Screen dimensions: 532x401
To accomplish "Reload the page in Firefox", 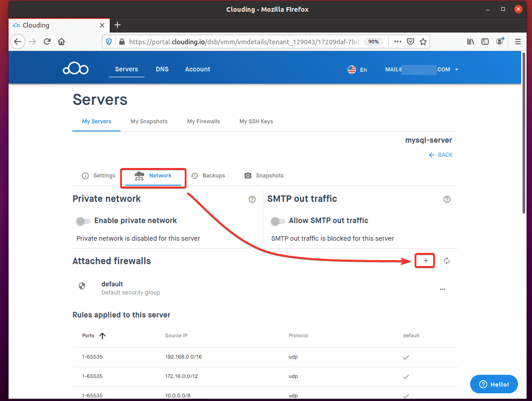I will pyautogui.click(x=47, y=42).
